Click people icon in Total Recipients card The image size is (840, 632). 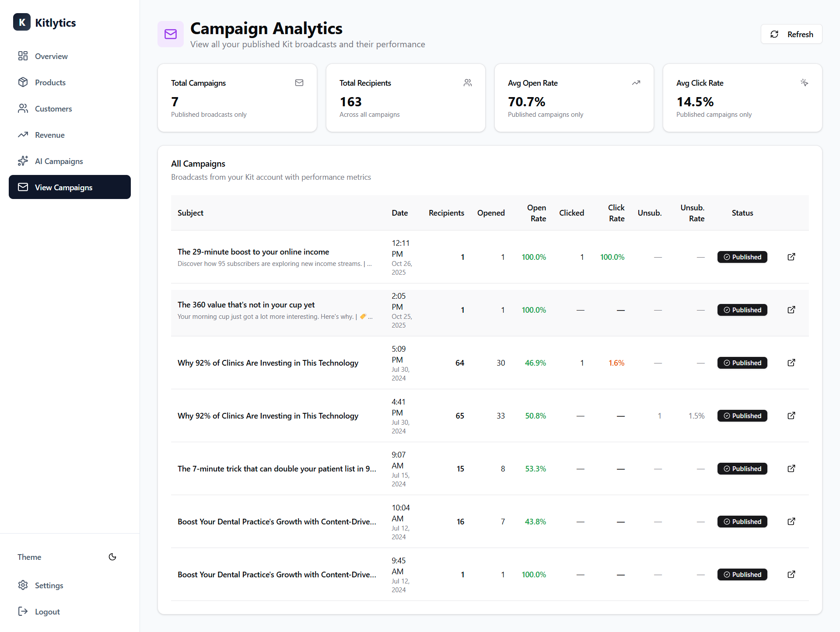(468, 83)
